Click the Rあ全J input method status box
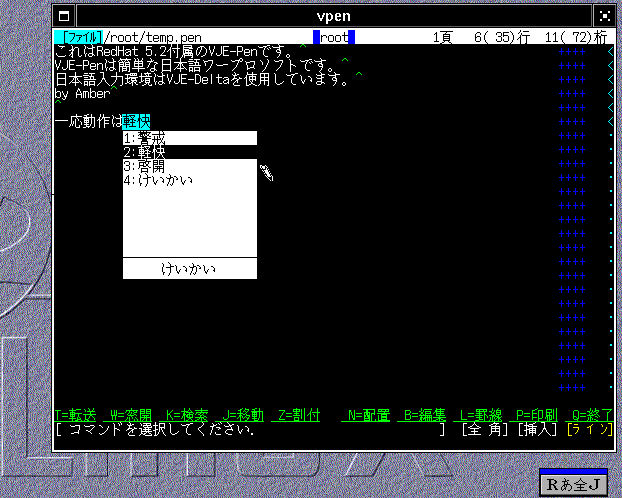This screenshot has width=622, height=498. tap(573, 485)
